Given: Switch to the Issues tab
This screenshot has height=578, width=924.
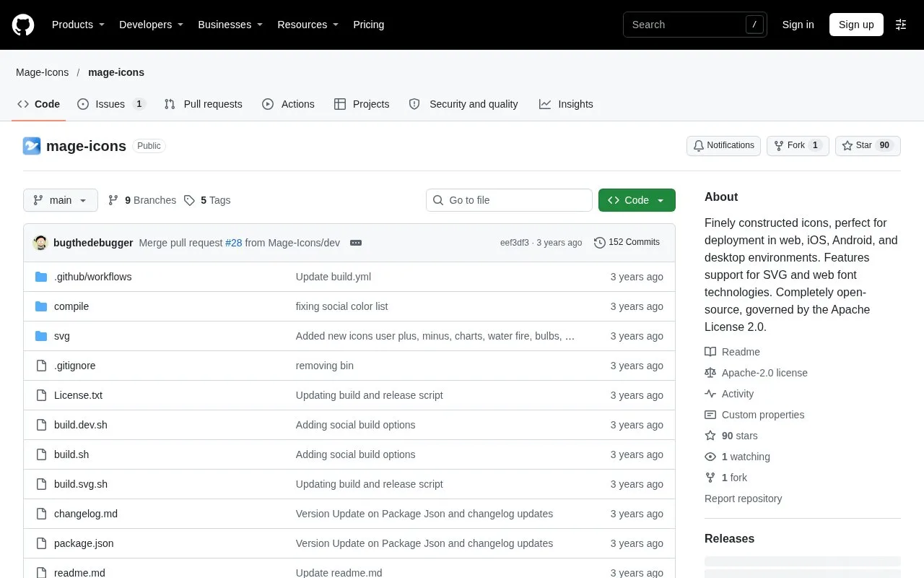Looking at the screenshot, I should [x=111, y=104].
